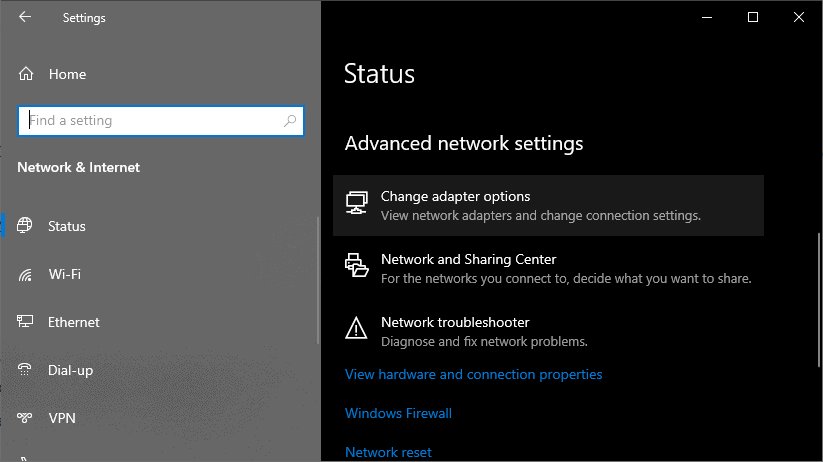Click the VPN icon
This screenshot has height=462, width=823.
coord(26,418)
